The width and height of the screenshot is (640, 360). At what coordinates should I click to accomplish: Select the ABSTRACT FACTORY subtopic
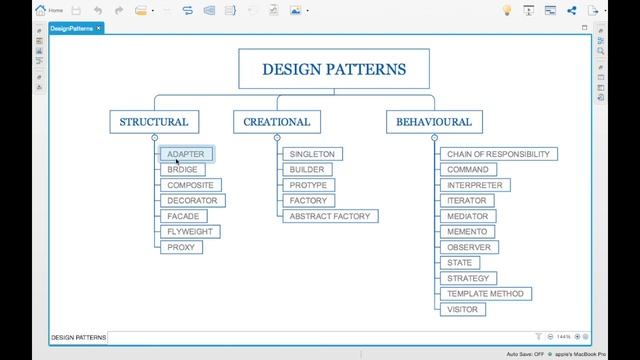point(330,216)
